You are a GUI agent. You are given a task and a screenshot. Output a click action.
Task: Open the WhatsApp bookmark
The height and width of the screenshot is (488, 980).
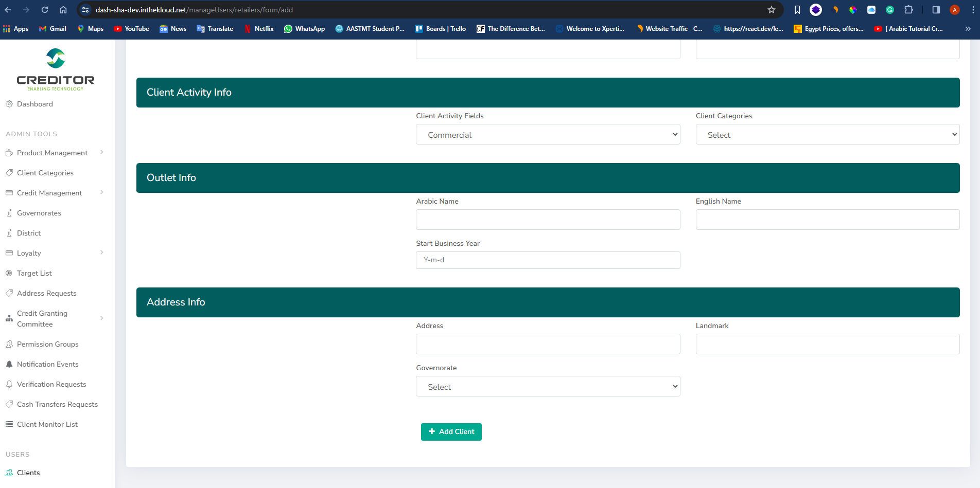[x=305, y=29]
